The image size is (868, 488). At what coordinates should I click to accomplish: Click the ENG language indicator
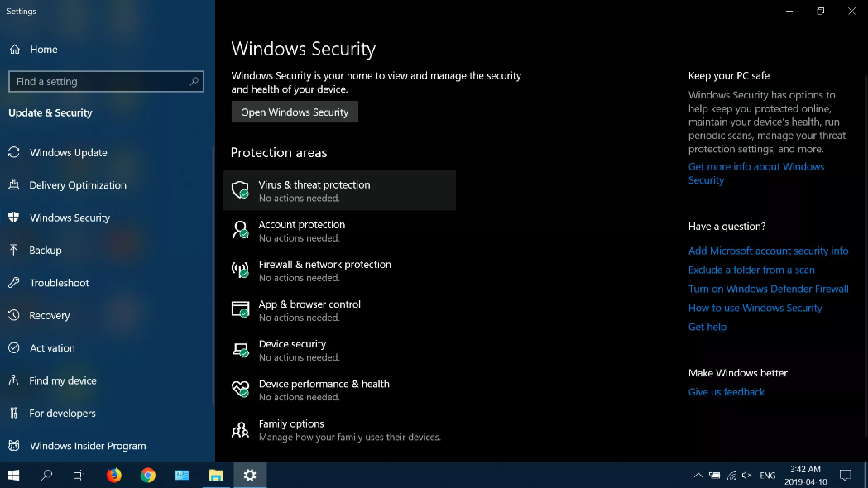click(x=768, y=476)
